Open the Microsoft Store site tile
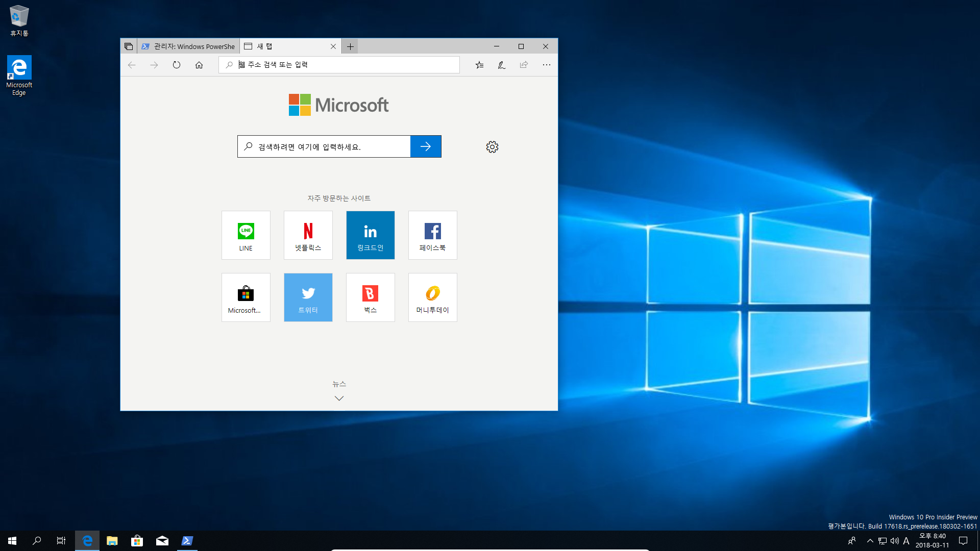The width and height of the screenshot is (980, 551). point(246,297)
